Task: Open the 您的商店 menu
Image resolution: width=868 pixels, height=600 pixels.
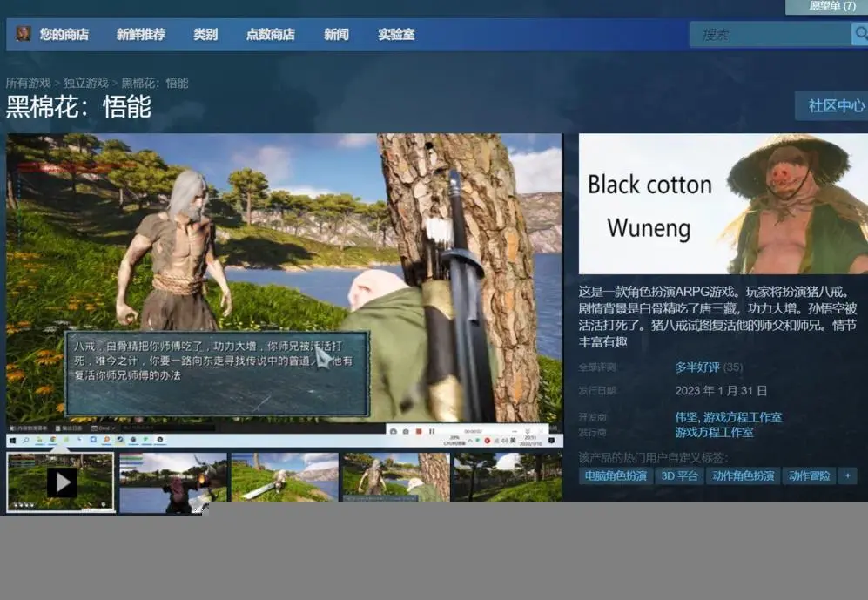Action: (64, 34)
